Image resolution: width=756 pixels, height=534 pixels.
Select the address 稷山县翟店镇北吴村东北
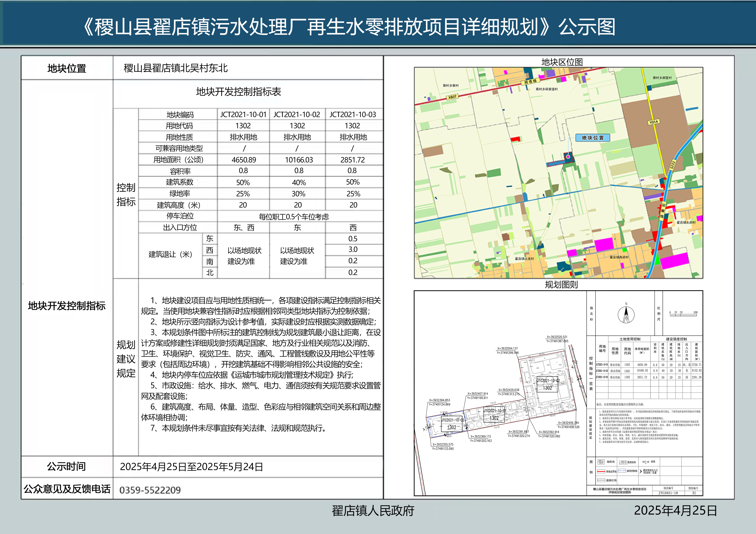[175, 68]
